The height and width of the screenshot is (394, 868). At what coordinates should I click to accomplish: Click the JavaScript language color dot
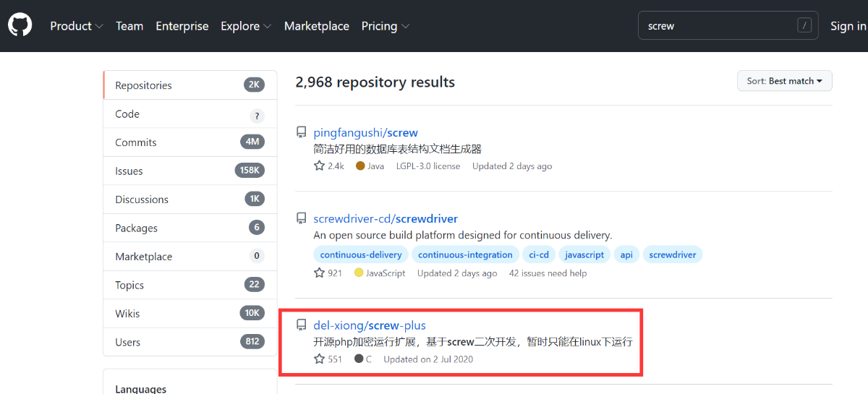[359, 273]
